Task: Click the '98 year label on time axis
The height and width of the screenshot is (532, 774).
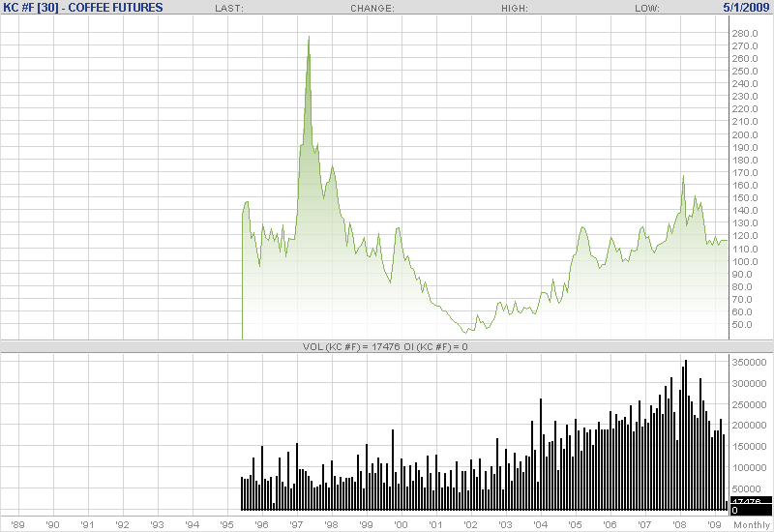Action: [331, 524]
